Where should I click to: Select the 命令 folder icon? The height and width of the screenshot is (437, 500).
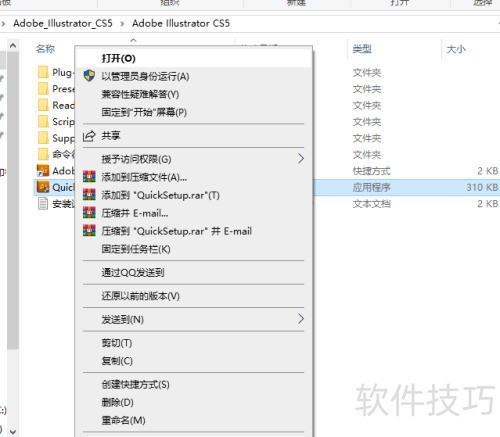pos(43,154)
